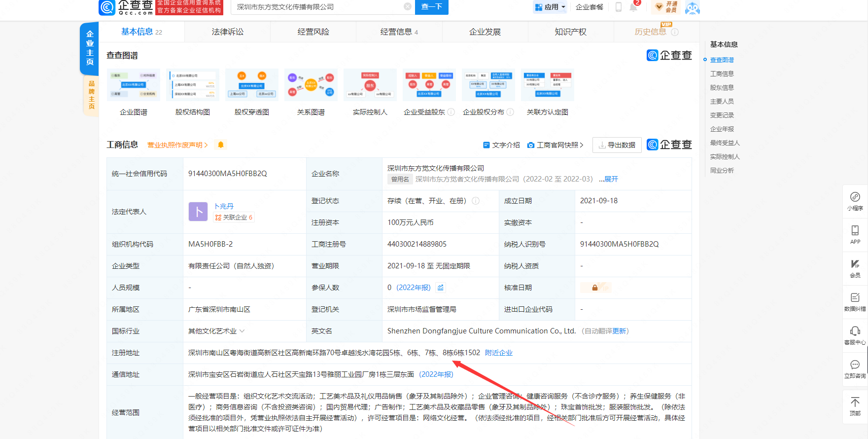The height and width of the screenshot is (439, 868).
Task: Open 文字介绍 option
Action: pyautogui.click(x=501, y=145)
